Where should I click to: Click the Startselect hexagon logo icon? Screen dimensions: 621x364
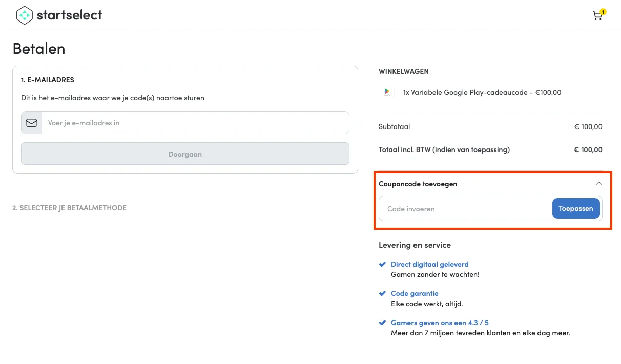click(x=24, y=15)
